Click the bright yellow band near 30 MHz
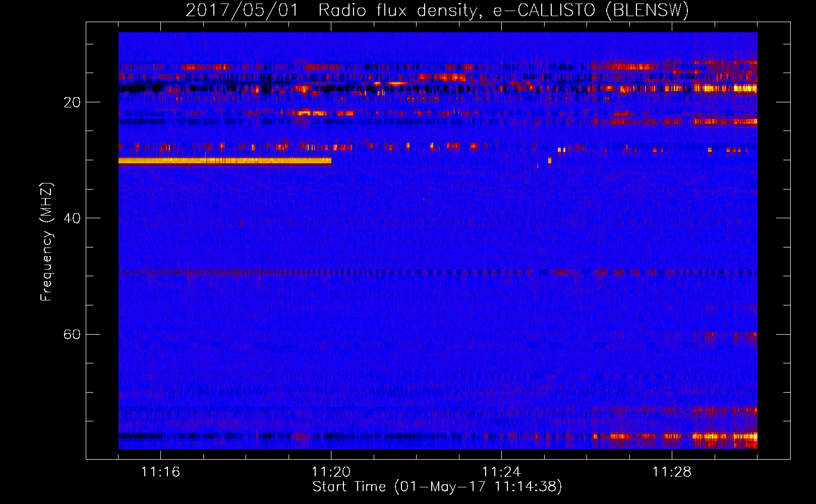 point(225,161)
